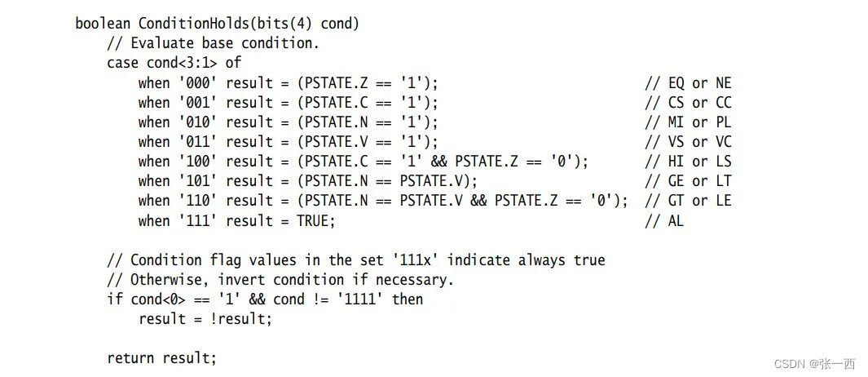The height and width of the screenshot is (377, 868).
Task: Click the "if cond<0> == '1'" line
Action: click(x=265, y=299)
